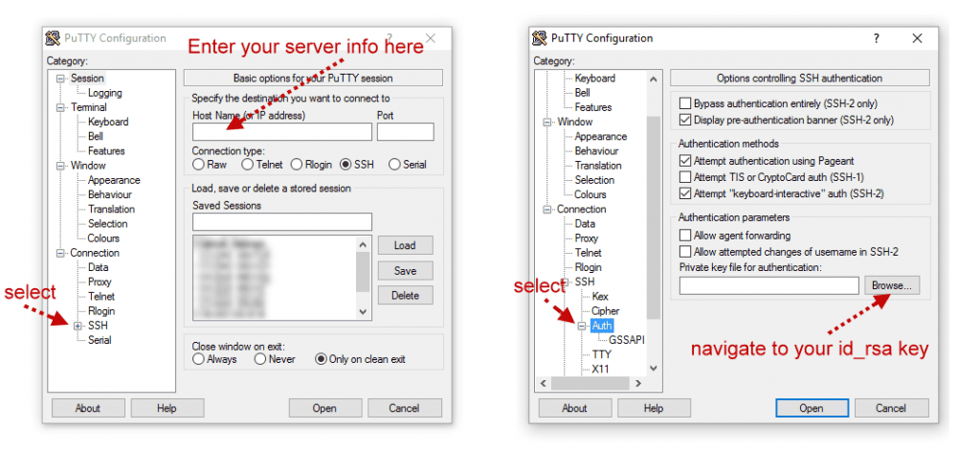Select GSSAPI in right window tree

coord(626,340)
